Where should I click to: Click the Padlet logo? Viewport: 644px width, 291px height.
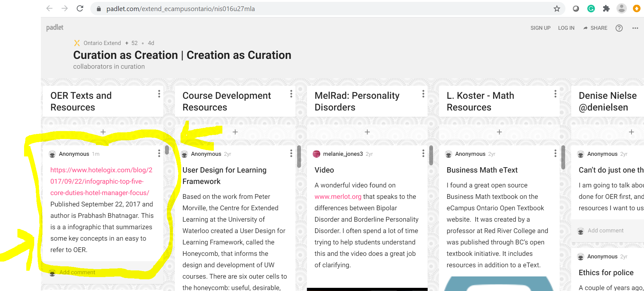tap(54, 28)
